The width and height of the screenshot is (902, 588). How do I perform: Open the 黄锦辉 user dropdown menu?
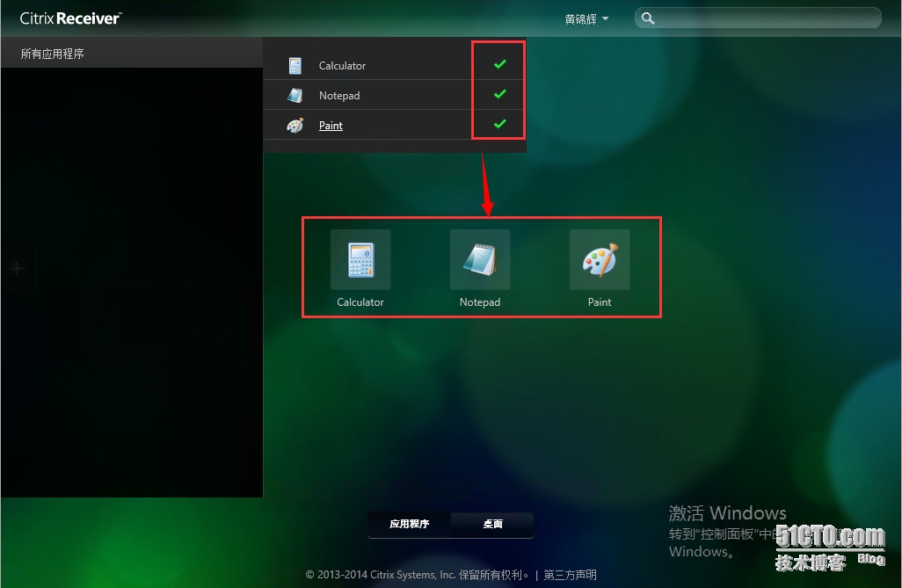[586, 19]
